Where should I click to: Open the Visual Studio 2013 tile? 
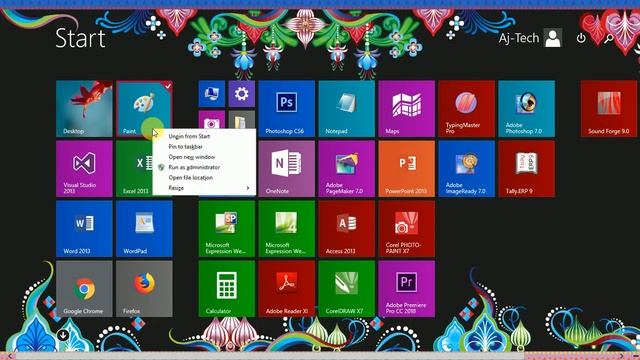(x=84, y=169)
